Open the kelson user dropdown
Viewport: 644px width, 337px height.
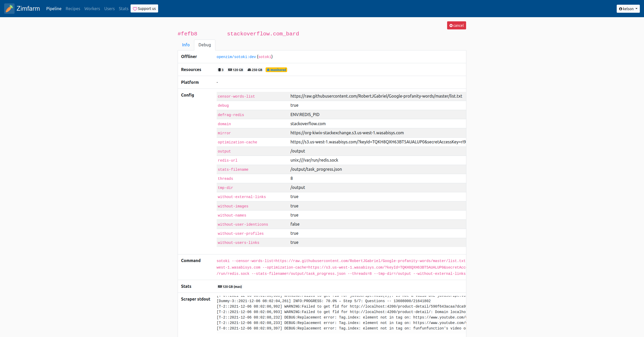628,9
